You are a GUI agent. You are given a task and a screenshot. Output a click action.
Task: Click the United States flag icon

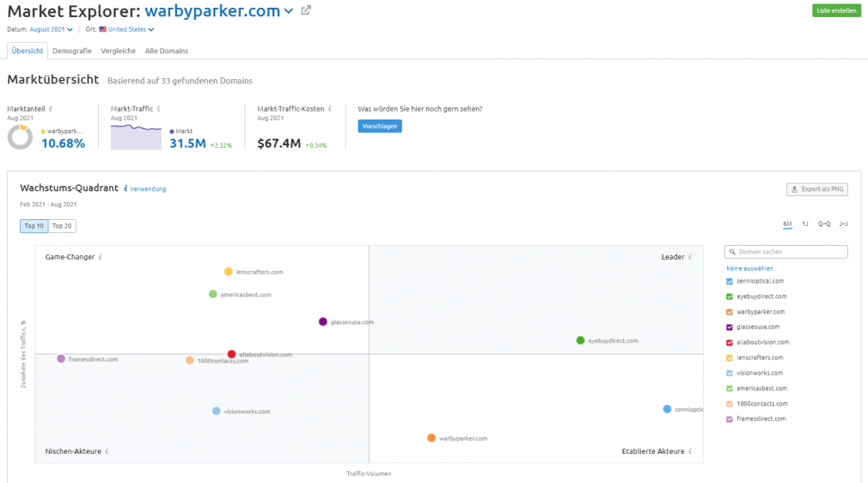(x=102, y=29)
